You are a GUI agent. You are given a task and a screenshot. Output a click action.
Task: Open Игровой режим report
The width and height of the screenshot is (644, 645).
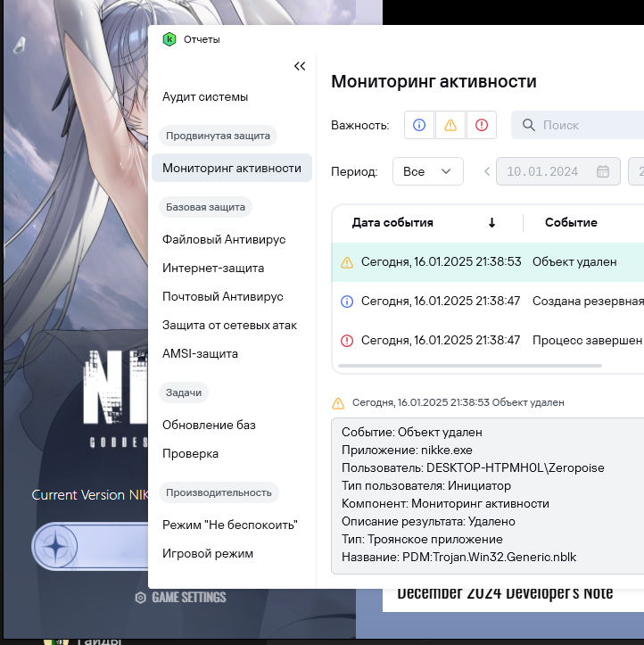tap(208, 554)
